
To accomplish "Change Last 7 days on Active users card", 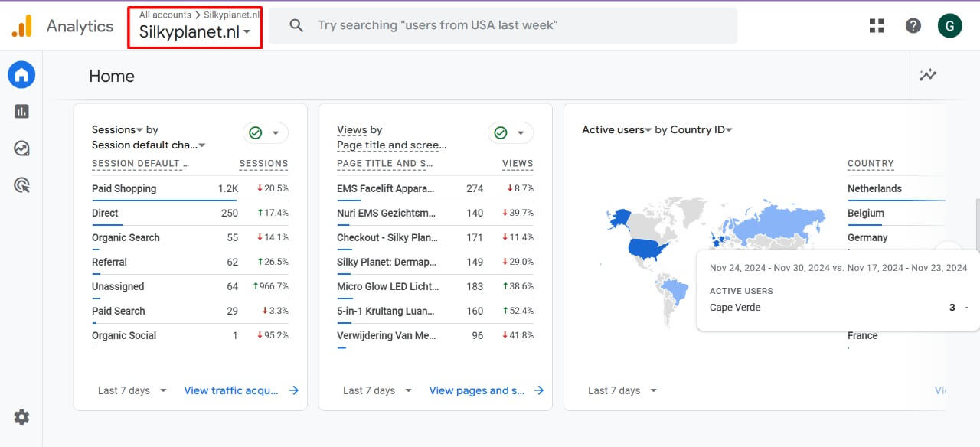I will 622,390.
